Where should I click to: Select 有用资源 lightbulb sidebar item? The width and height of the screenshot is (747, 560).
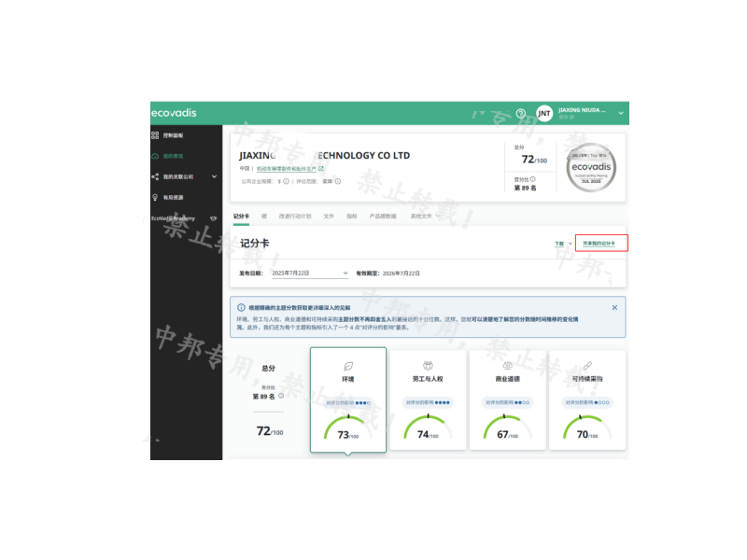[173, 197]
